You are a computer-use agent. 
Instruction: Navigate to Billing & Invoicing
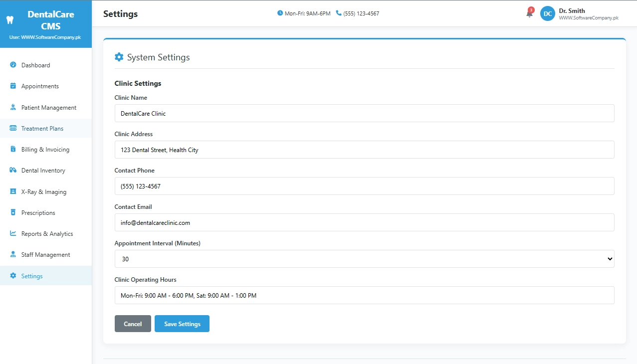point(45,150)
